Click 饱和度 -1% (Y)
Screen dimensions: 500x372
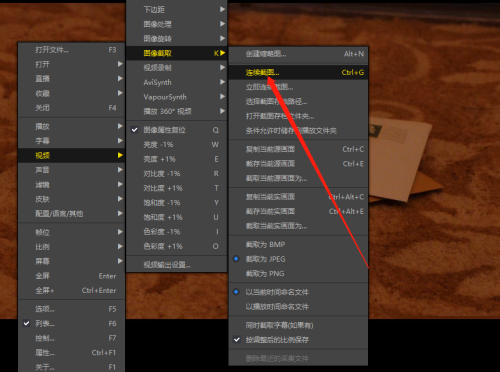177,203
